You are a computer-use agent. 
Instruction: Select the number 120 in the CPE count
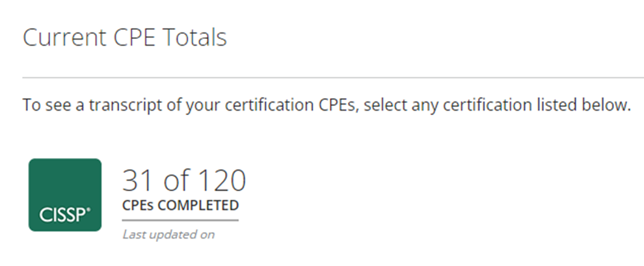pyautogui.click(x=222, y=180)
